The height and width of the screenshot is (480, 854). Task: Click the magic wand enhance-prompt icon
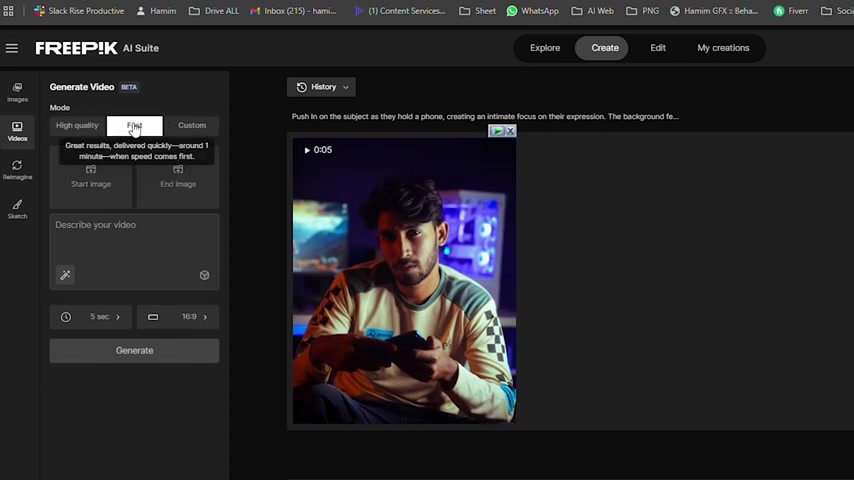point(65,275)
